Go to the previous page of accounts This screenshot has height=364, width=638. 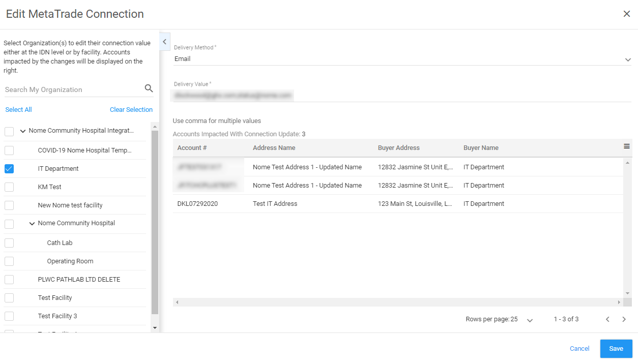click(x=607, y=319)
